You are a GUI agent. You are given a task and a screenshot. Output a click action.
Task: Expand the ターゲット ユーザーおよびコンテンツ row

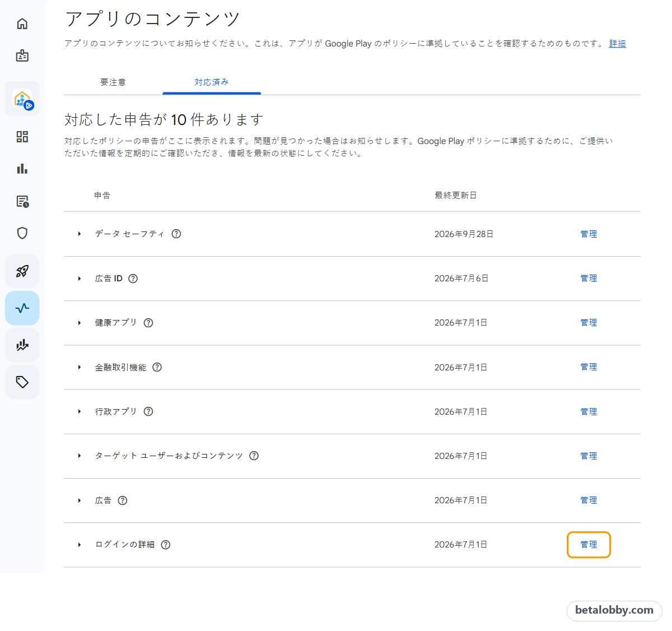click(x=80, y=456)
